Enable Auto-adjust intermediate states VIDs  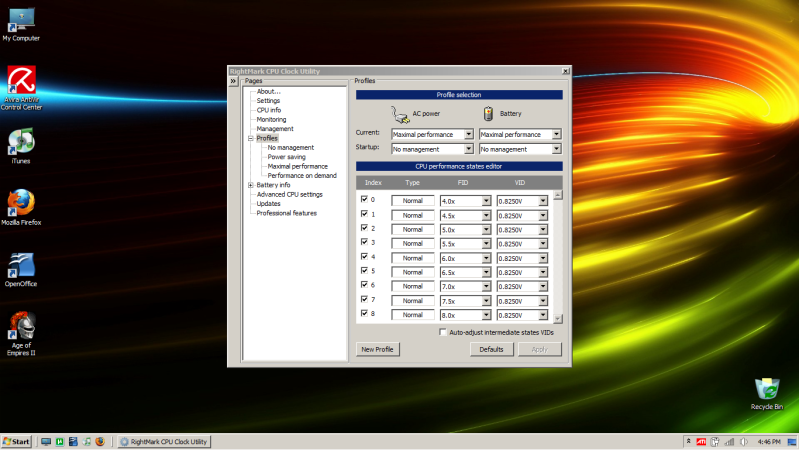(x=443, y=332)
